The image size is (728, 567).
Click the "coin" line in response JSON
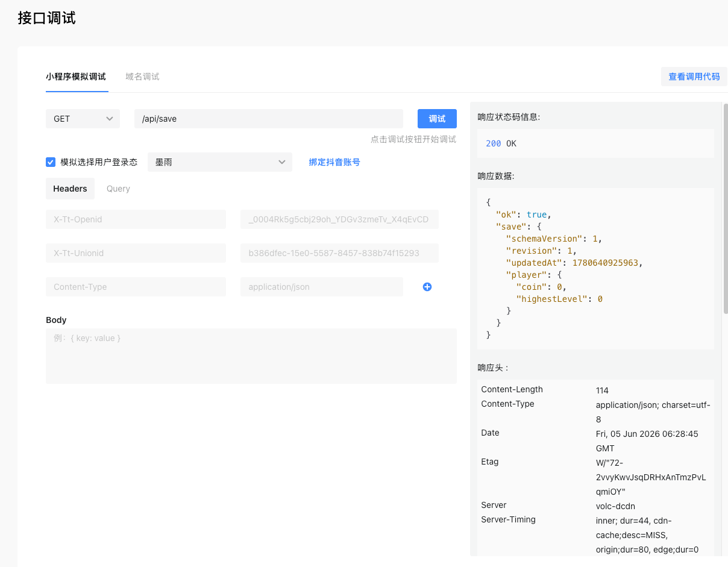541,287
